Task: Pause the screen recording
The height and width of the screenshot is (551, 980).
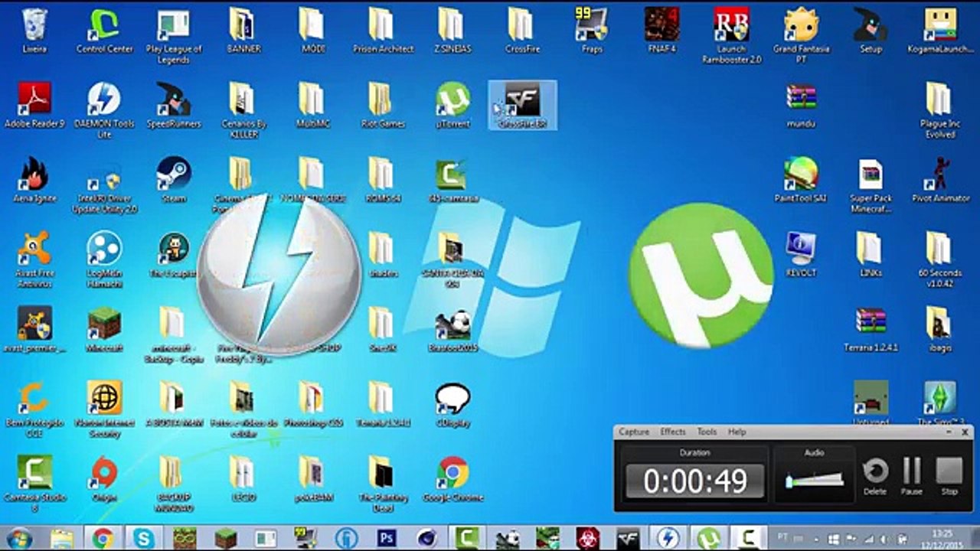Action: pos(912,475)
